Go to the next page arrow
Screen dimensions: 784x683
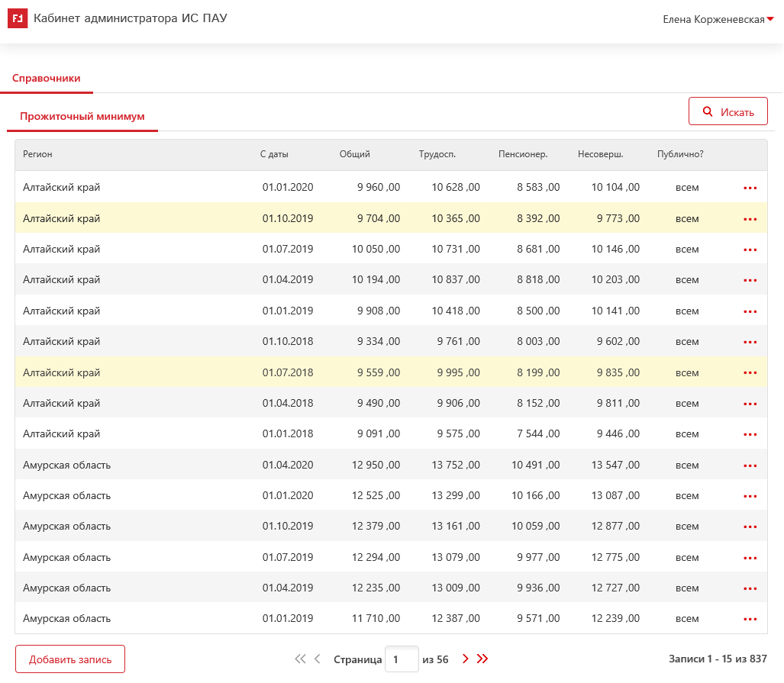coord(466,659)
